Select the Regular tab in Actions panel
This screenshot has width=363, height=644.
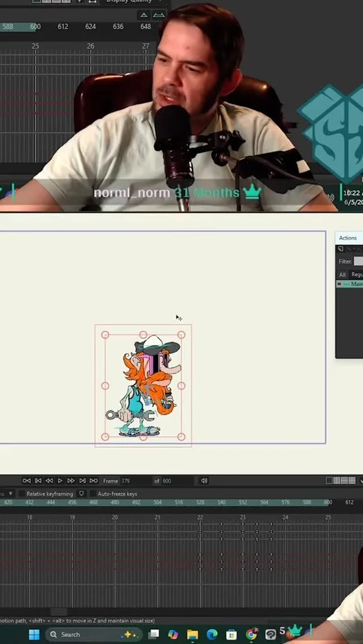coord(357,274)
